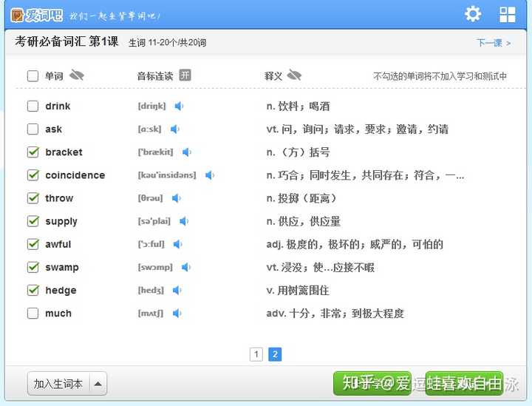The height and width of the screenshot is (406, 532).
Task: Click the word ask
Action: click(x=54, y=129)
